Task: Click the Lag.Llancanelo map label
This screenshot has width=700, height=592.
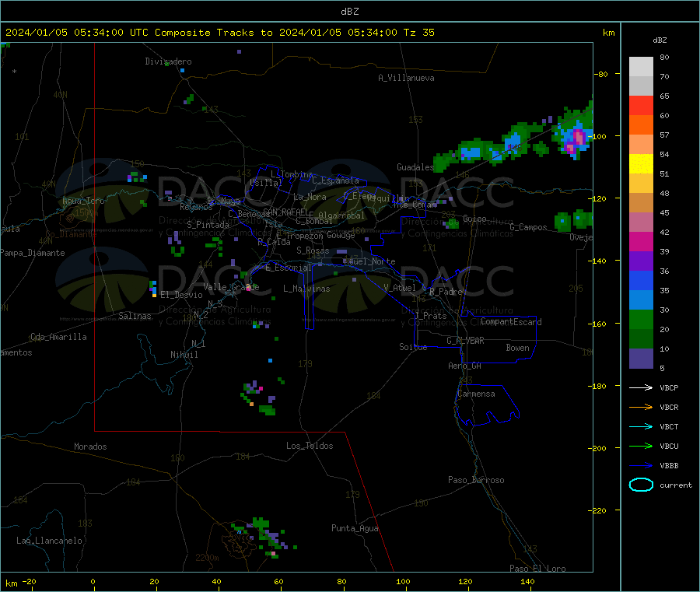Action: pos(49,541)
